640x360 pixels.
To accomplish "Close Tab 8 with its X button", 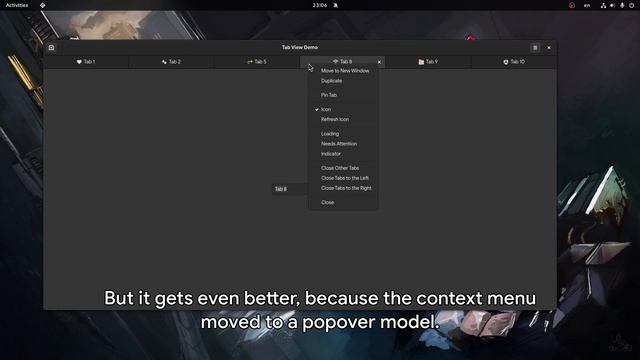I will (379, 62).
